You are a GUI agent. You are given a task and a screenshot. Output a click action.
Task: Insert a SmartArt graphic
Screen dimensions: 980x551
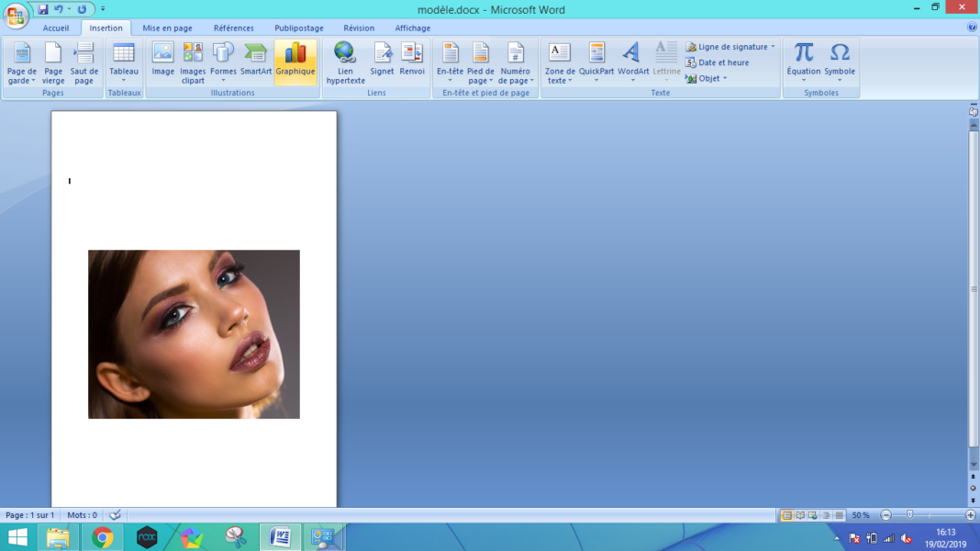[255, 61]
